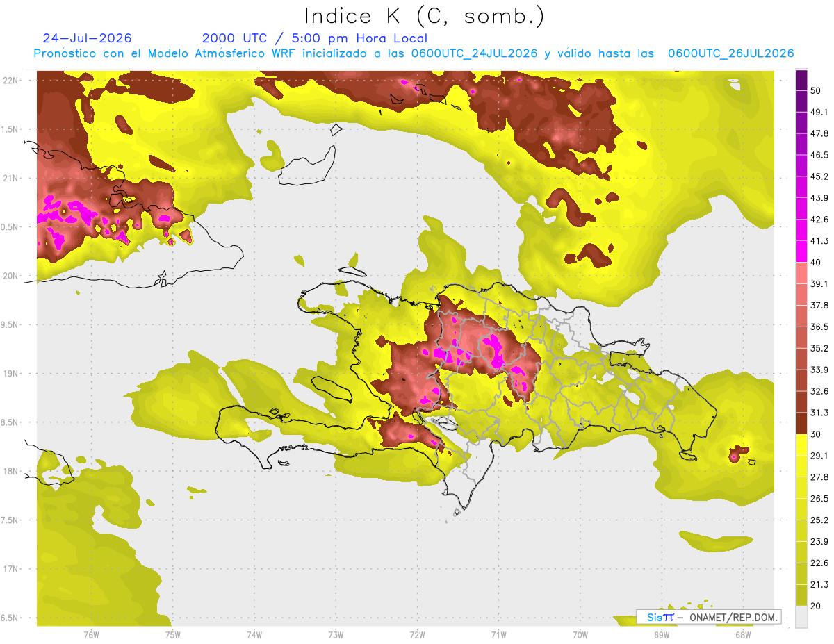
Task: Select the colorbar value 43.9
Action: click(x=819, y=198)
